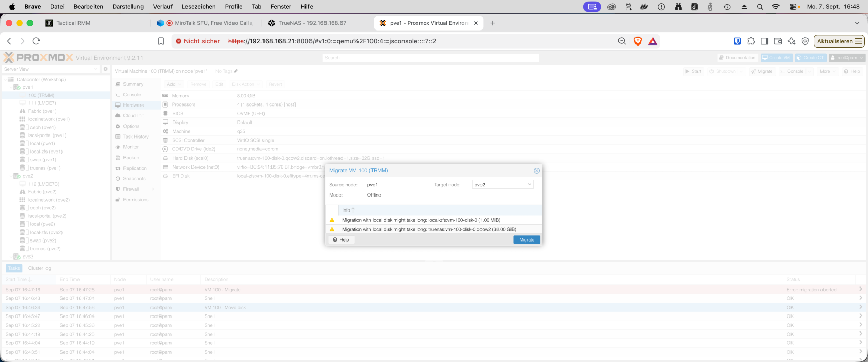The width and height of the screenshot is (868, 362).
Task: Go back in browser history
Action: click(9, 41)
